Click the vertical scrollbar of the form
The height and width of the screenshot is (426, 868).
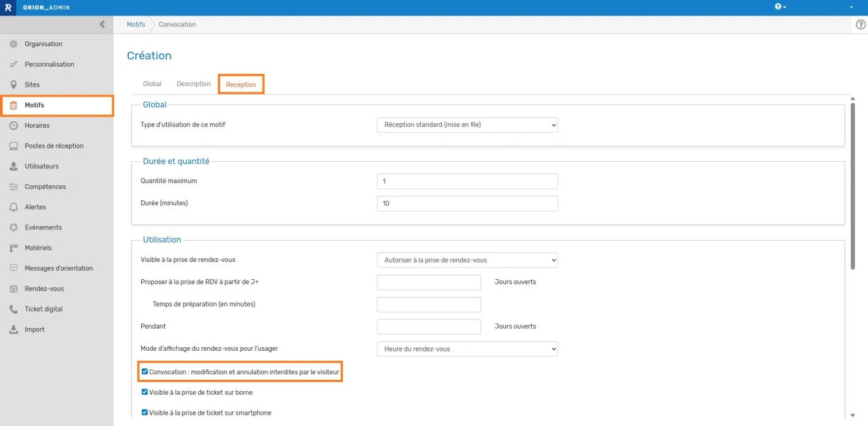point(852,186)
